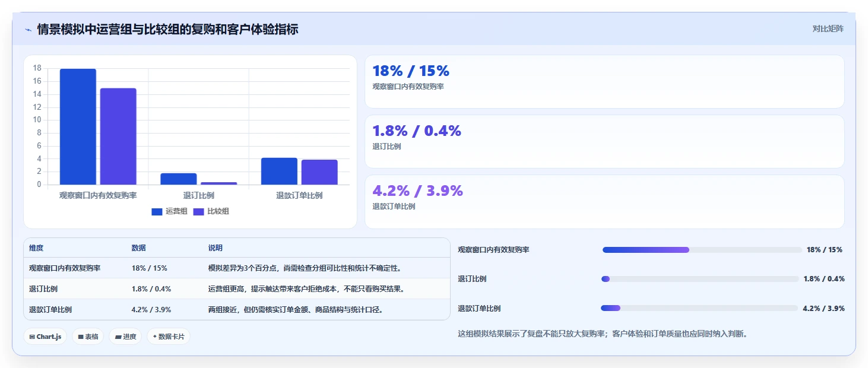Select table cell 退订比例
The image size is (868, 368).
pos(43,289)
